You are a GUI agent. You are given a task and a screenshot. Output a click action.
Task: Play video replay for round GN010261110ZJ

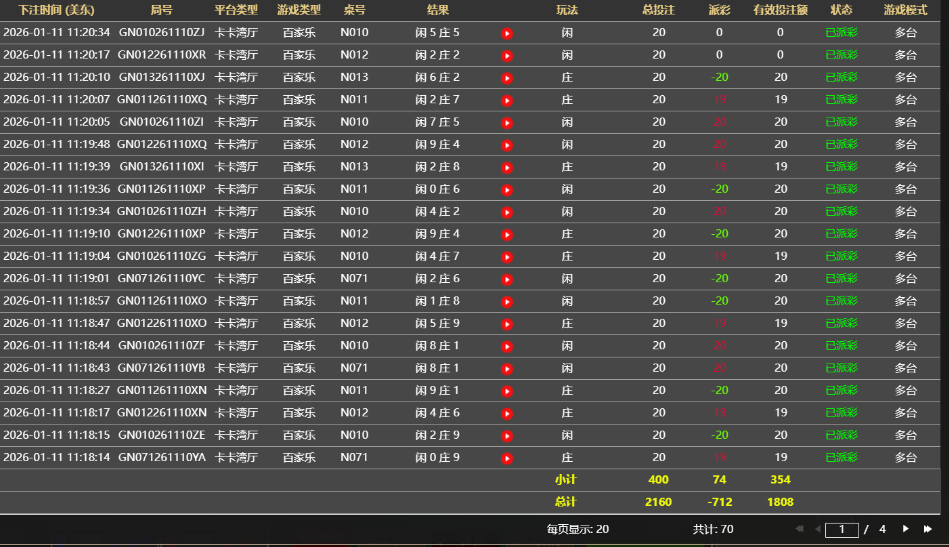point(507,33)
